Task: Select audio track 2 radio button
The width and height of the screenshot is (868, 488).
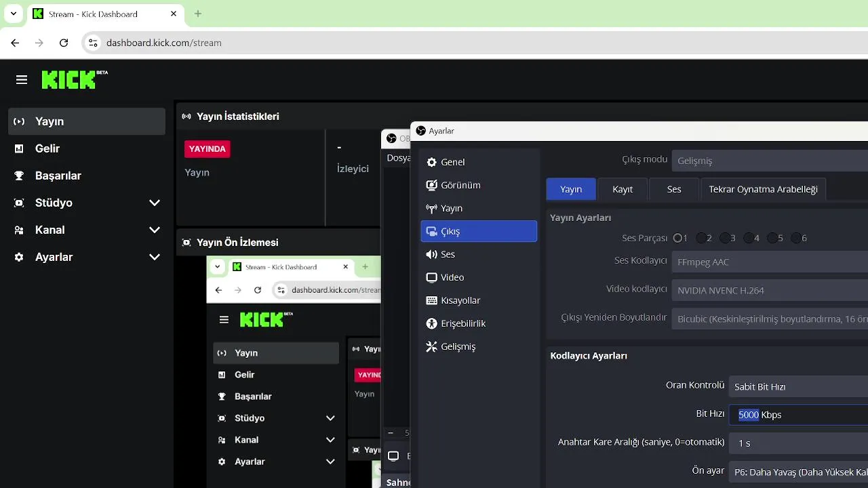Action: click(701, 238)
